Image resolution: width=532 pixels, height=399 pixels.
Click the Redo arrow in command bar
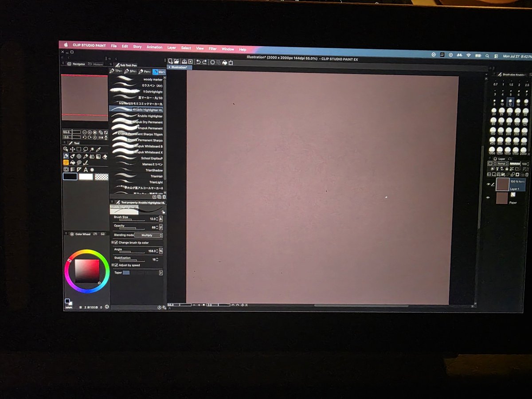[204, 62]
